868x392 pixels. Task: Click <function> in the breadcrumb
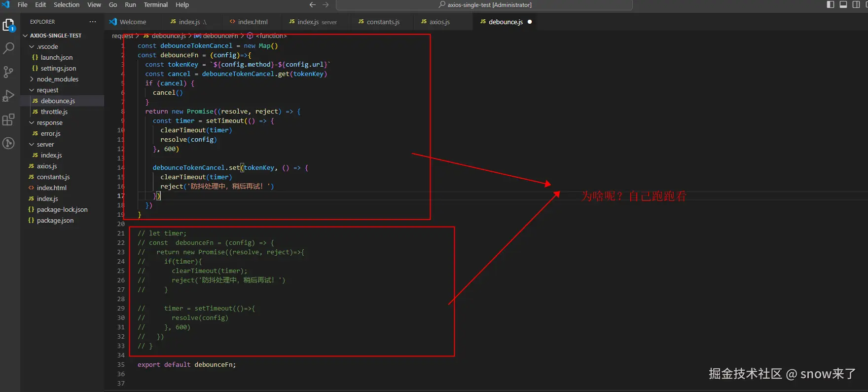coord(271,36)
